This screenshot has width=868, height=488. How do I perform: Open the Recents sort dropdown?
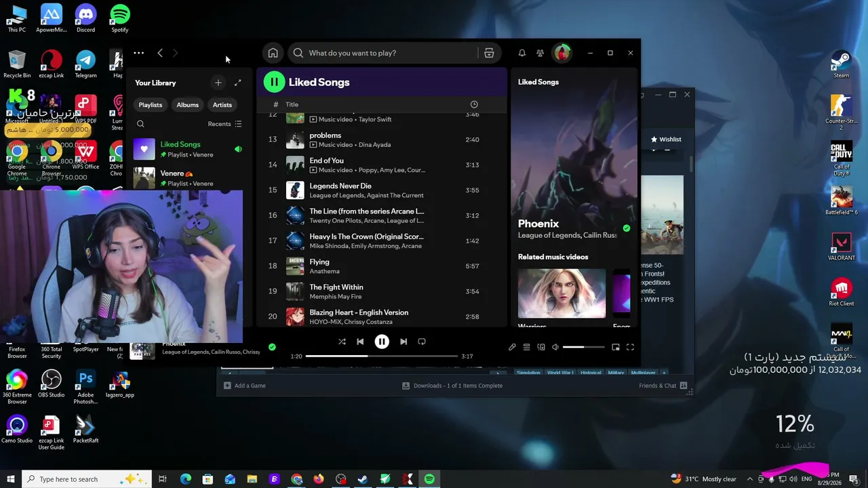click(x=224, y=124)
